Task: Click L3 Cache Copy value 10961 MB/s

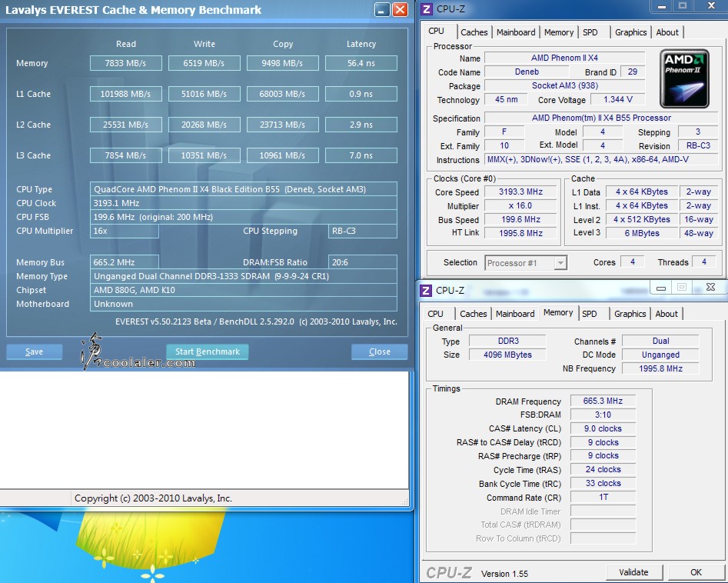Action: pos(283,155)
